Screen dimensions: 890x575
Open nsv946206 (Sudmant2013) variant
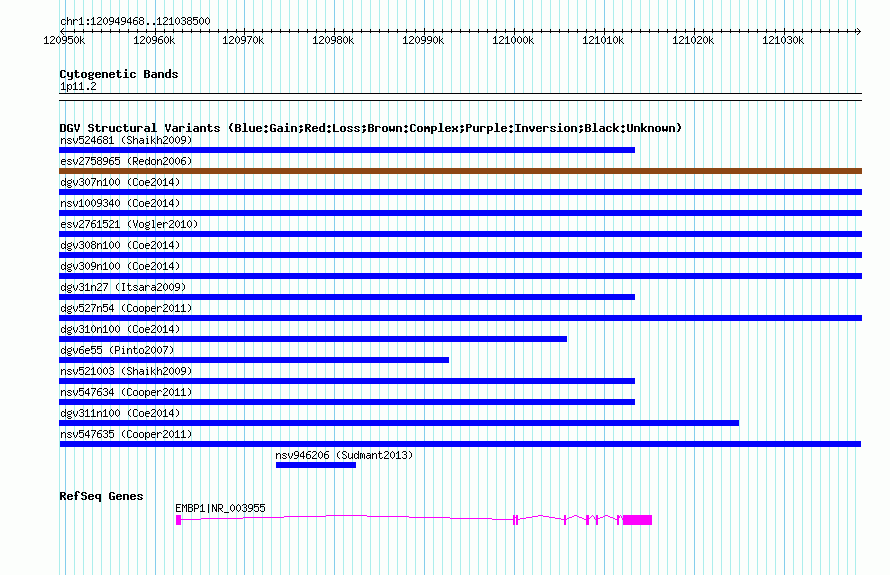click(x=344, y=455)
